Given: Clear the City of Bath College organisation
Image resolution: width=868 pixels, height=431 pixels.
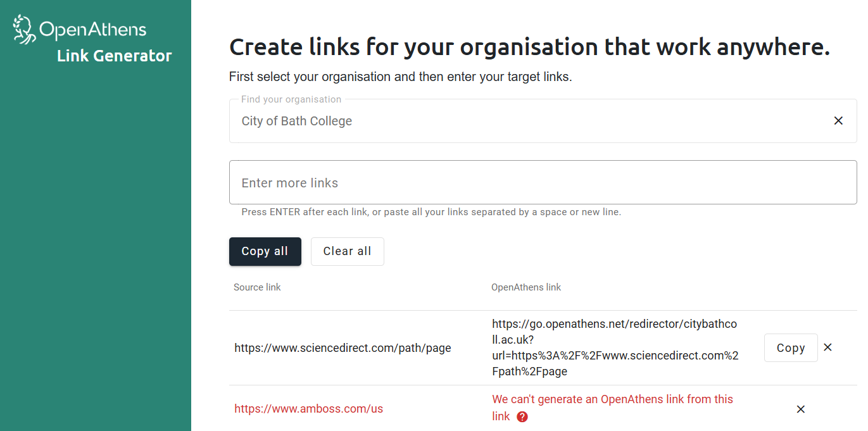Looking at the screenshot, I should coord(838,121).
